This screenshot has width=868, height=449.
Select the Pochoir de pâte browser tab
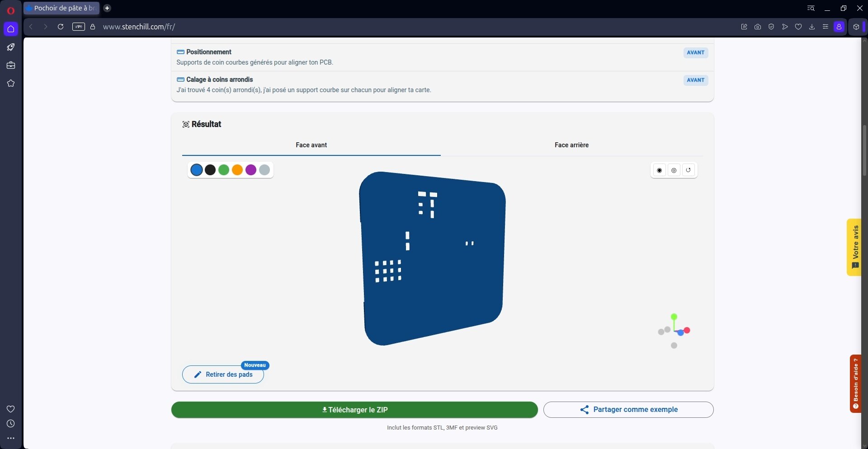61,8
